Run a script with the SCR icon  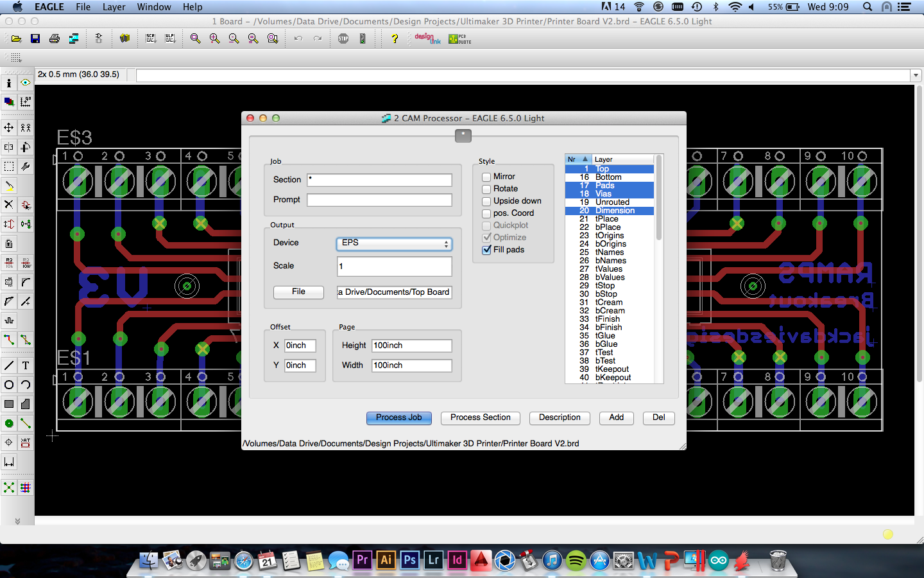tap(151, 39)
